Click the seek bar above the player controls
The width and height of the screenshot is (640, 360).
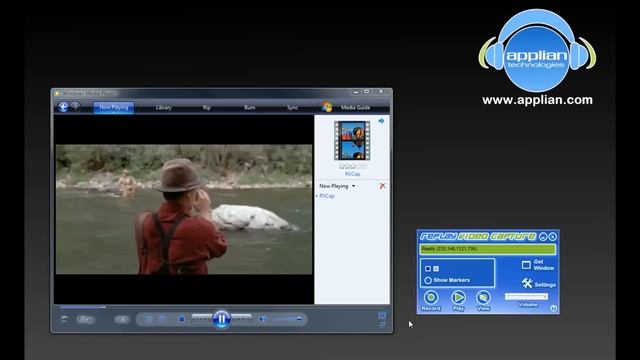click(x=221, y=307)
